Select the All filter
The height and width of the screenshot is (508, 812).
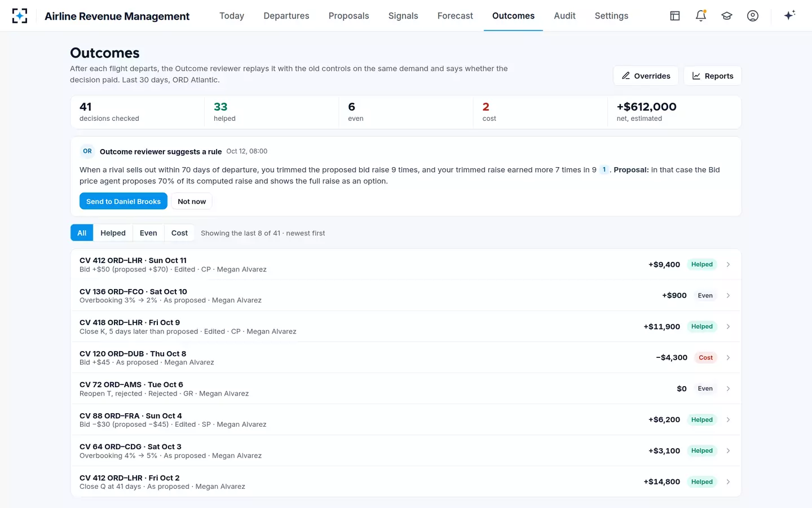tap(82, 233)
